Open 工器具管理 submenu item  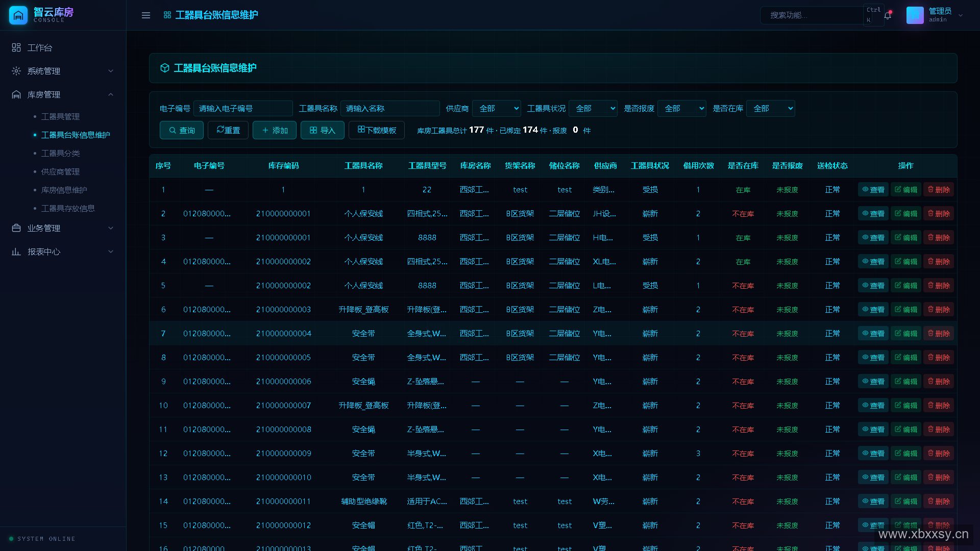point(60,117)
